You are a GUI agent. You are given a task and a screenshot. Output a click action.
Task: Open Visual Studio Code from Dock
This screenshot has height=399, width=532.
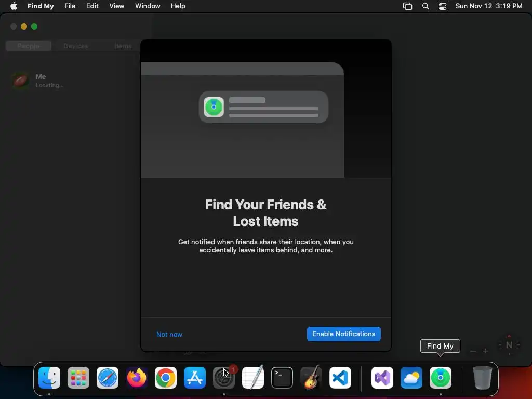340,378
